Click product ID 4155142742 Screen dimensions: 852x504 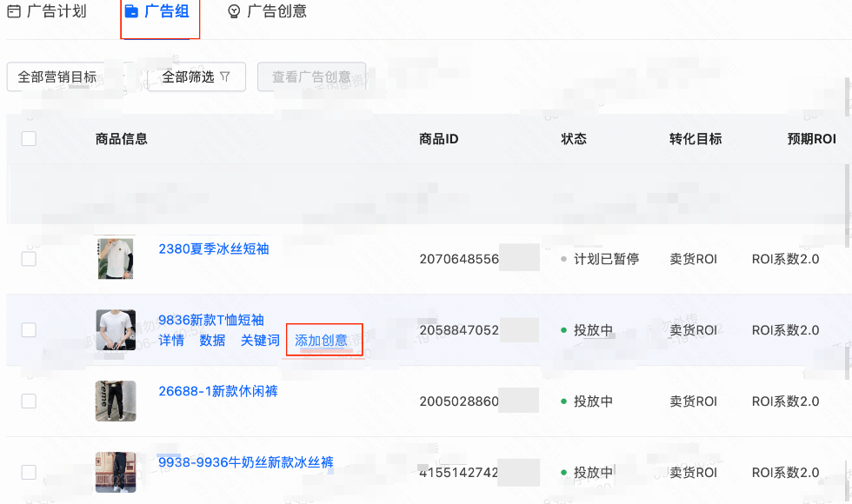tap(459, 473)
